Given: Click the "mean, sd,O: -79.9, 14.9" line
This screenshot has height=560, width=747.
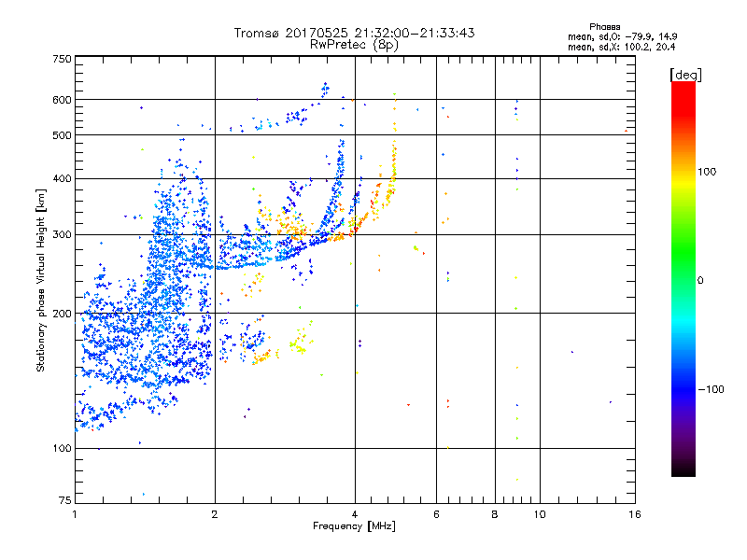Looking at the screenshot, I should (622, 36).
